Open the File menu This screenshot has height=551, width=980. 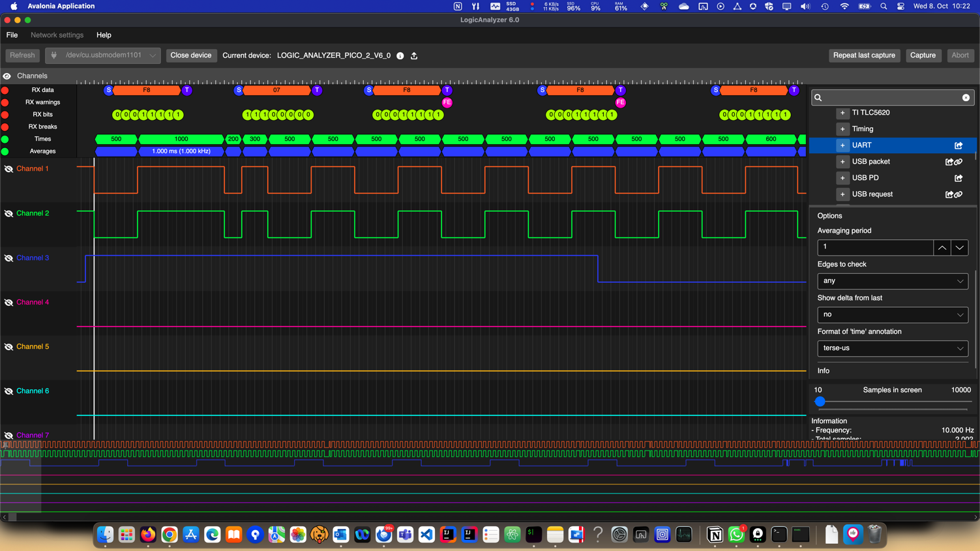tap(12, 35)
